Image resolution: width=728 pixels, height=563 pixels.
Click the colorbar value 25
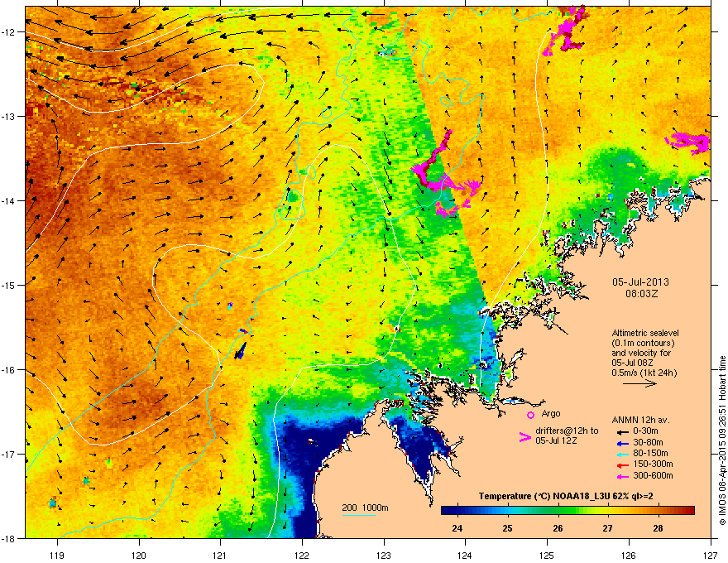(x=507, y=528)
